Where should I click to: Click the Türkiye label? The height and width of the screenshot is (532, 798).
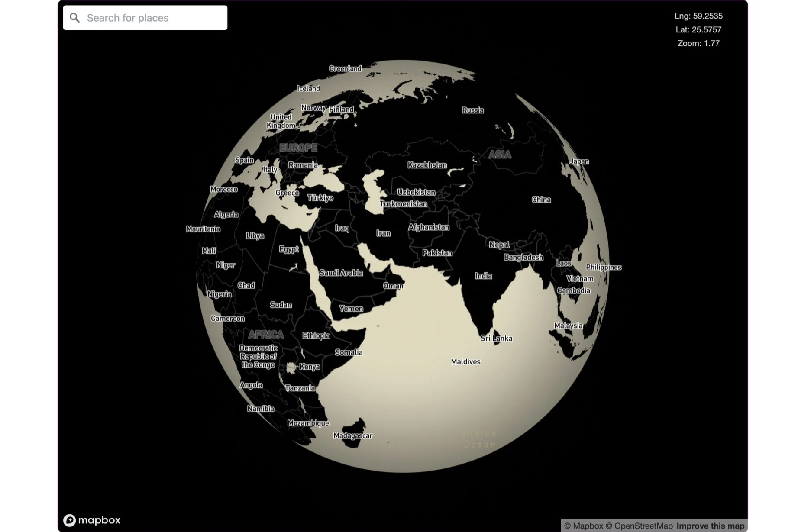(x=320, y=198)
